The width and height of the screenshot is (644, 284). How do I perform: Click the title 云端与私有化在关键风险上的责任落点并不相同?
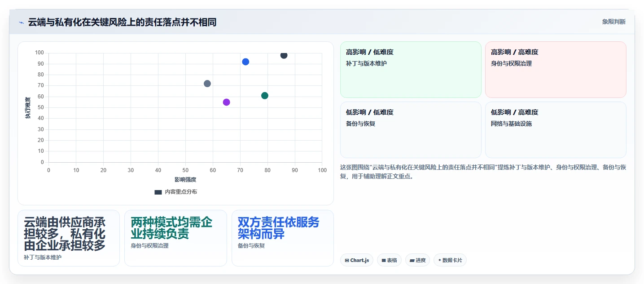pos(122,22)
